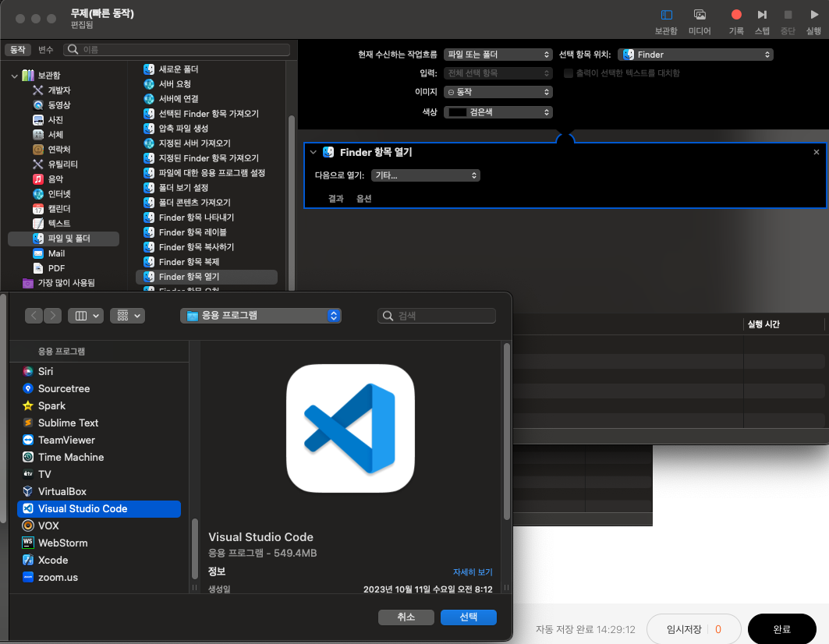Viewport: 829px width, 644px height.
Task: Select the Mail category icon
Action: coord(38,253)
